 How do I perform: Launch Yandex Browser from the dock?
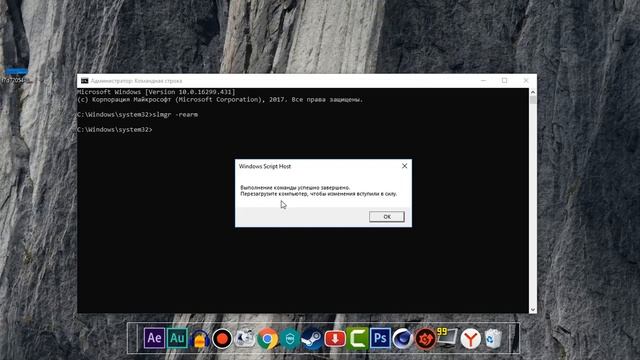(471, 339)
